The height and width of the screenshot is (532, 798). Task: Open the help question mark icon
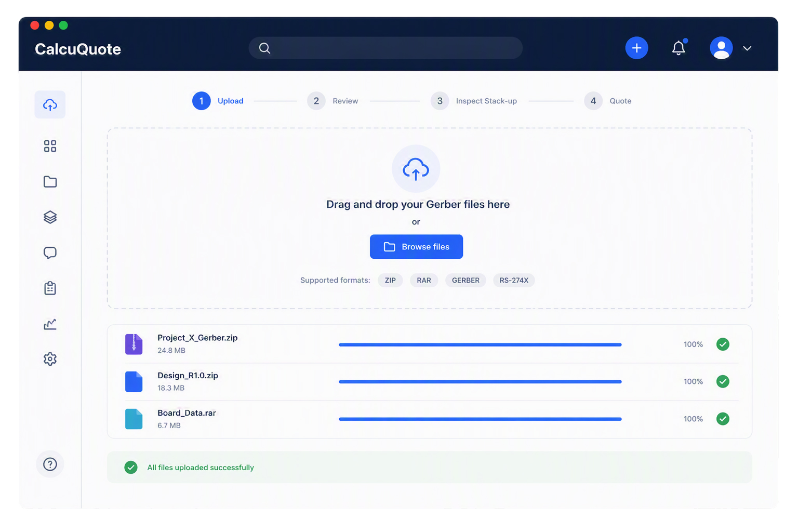click(x=50, y=464)
